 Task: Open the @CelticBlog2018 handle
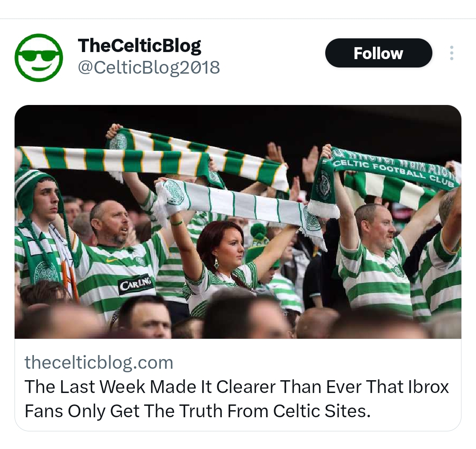click(x=149, y=67)
